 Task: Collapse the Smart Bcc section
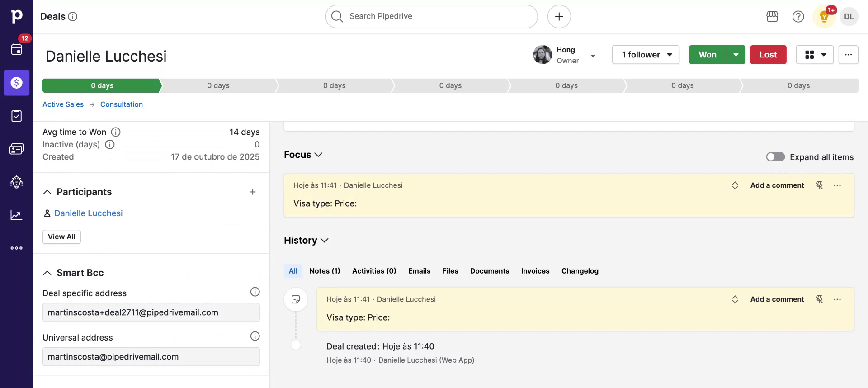[47, 273]
